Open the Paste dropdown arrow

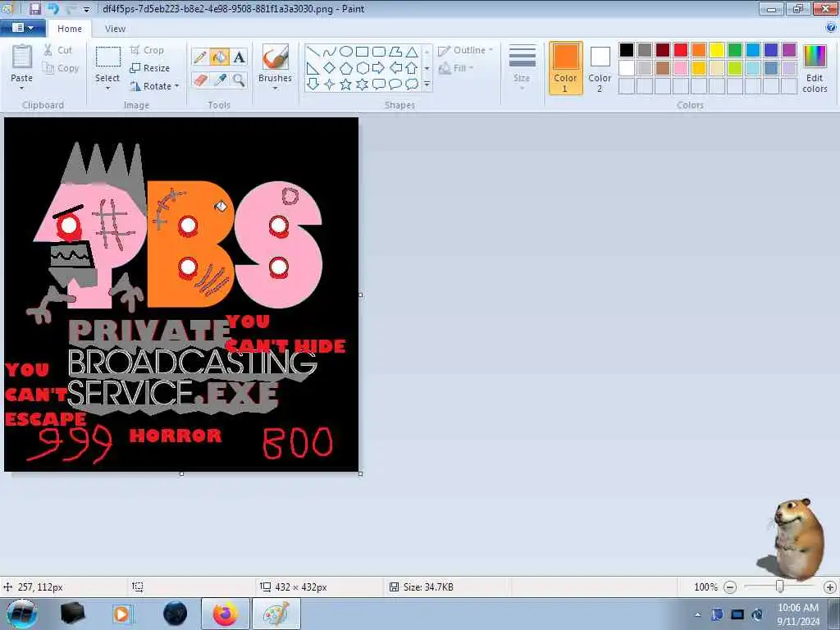click(x=22, y=88)
